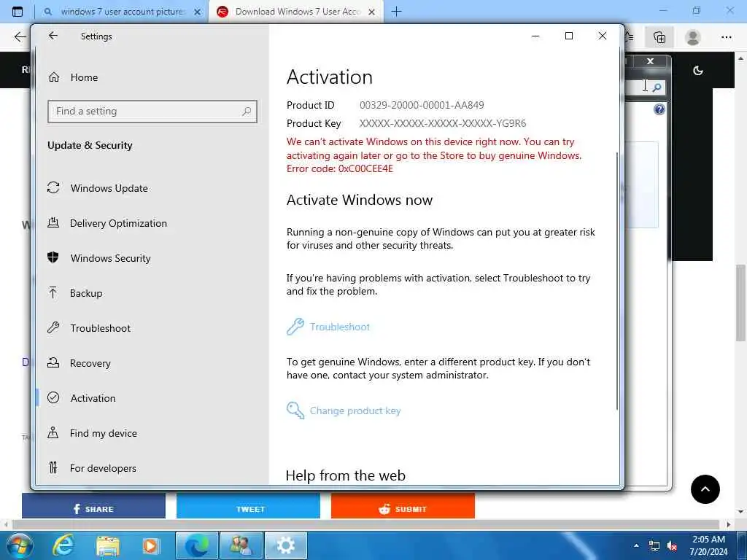Image resolution: width=747 pixels, height=560 pixels.
Task: Open For developers settings
Action: point(91,468)
